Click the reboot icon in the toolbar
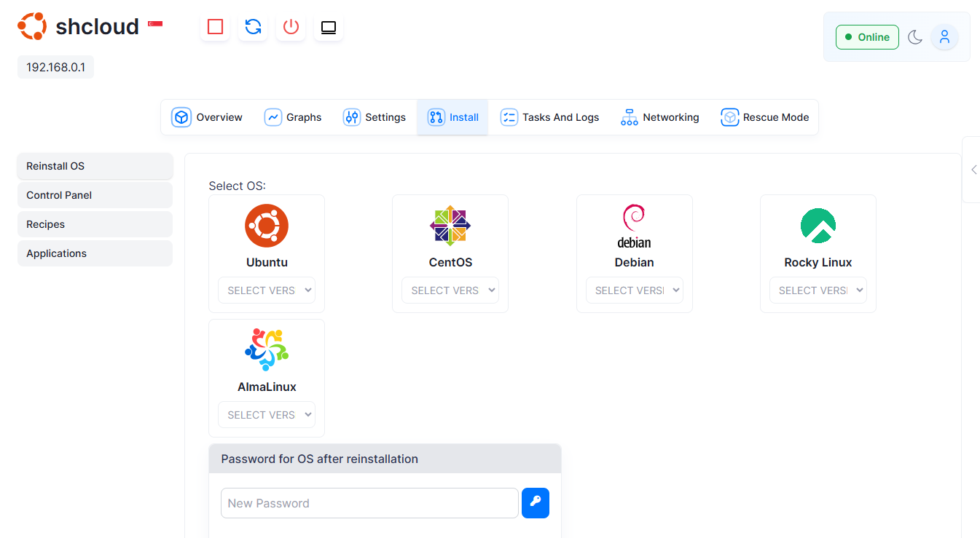The height and width of the screenshot is (538, 980). tap(252, 26)
